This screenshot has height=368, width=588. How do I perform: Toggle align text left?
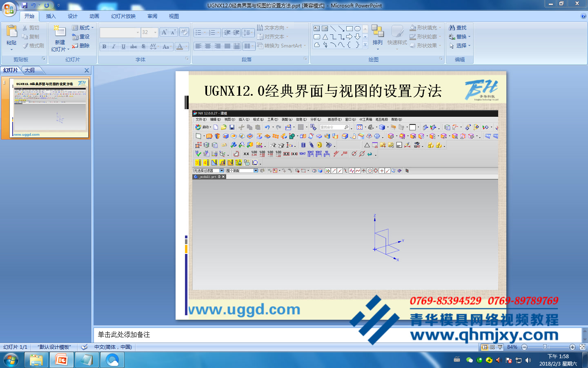tap(198, 46)
